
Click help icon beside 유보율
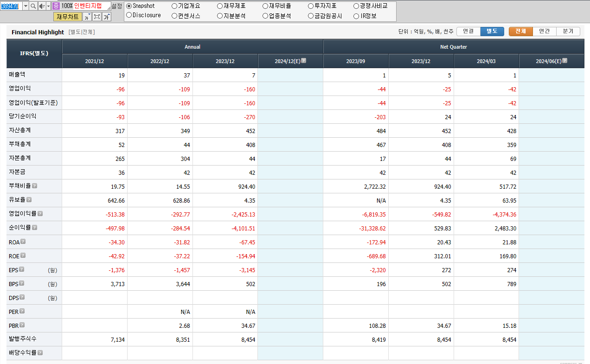click(x=29, y=200)
